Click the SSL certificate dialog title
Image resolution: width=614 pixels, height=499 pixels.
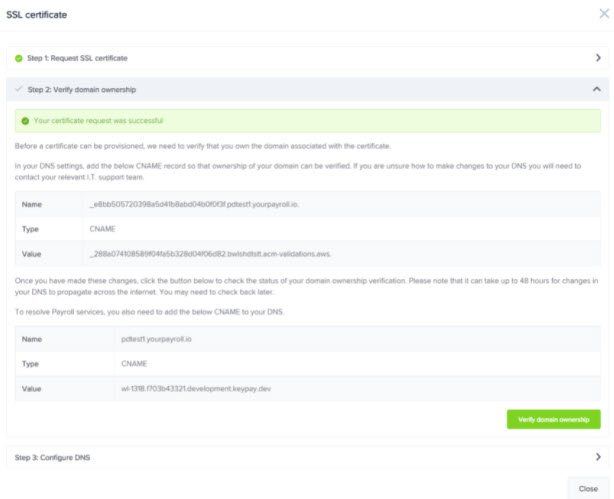36,15
